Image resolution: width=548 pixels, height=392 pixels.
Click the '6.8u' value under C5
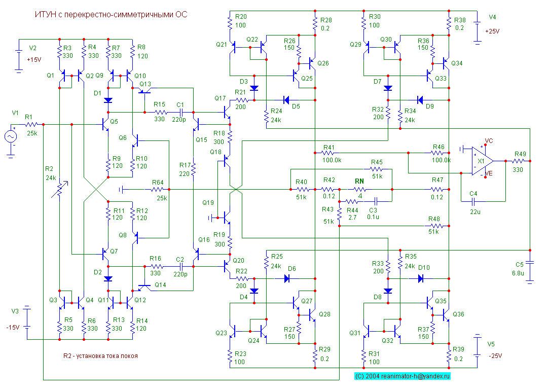coord(518,273)
